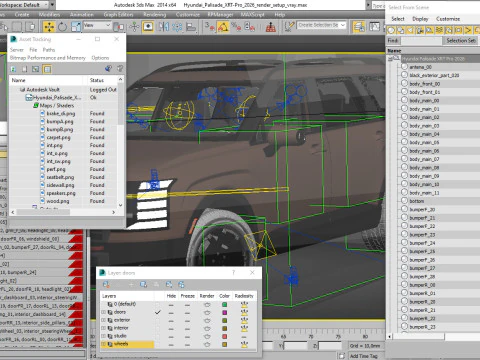The width and height of the screenshot is (480, 360).
Task: Collapse Hyundai Palisade root in Select From Scene
Action: click(390, 59)
